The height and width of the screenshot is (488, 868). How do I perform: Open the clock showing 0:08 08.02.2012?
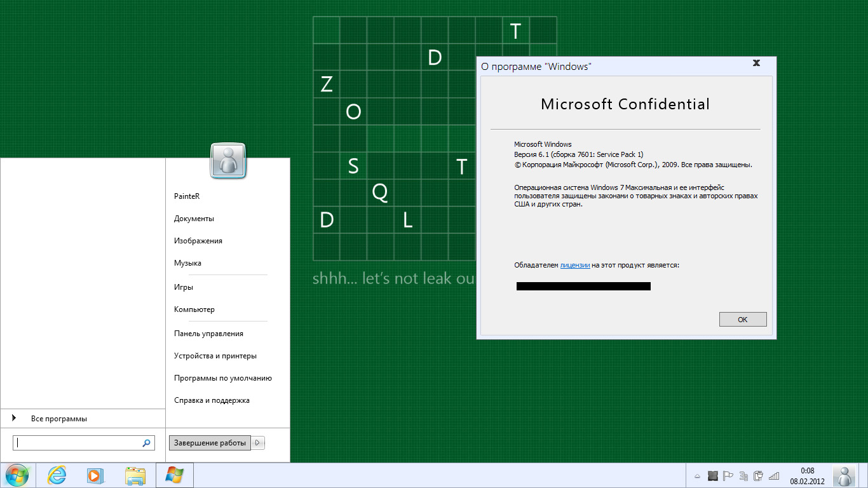click(x=807, y=476)
